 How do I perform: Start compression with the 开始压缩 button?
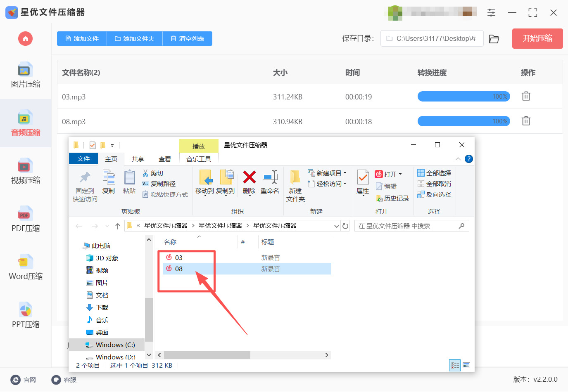(537, 38)
